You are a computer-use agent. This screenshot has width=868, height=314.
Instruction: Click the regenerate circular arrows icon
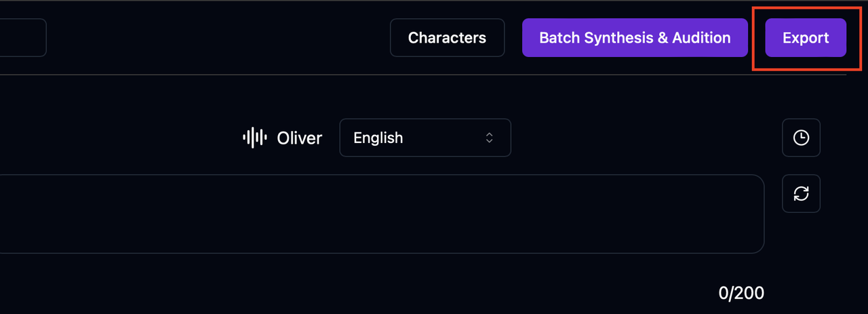tap(801, 193)
